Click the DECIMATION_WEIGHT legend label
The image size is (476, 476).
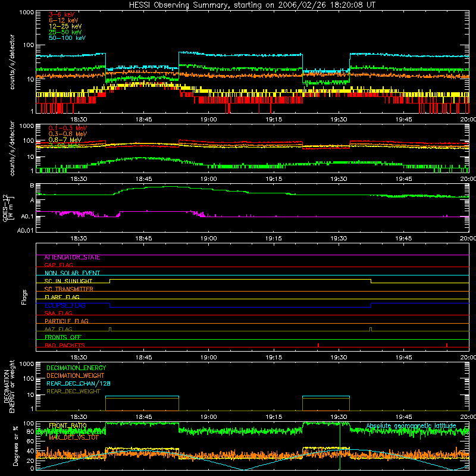[76, 375]
